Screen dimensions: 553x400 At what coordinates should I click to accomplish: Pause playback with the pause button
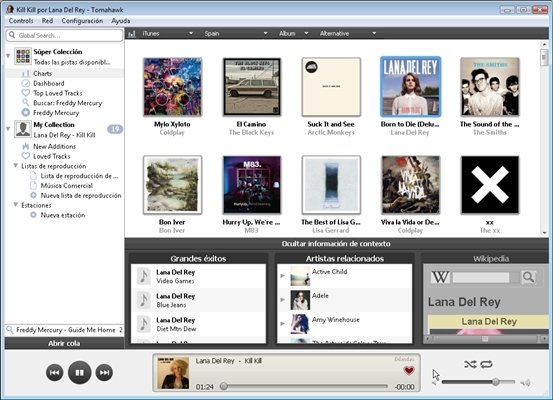[x=79, y=372]
